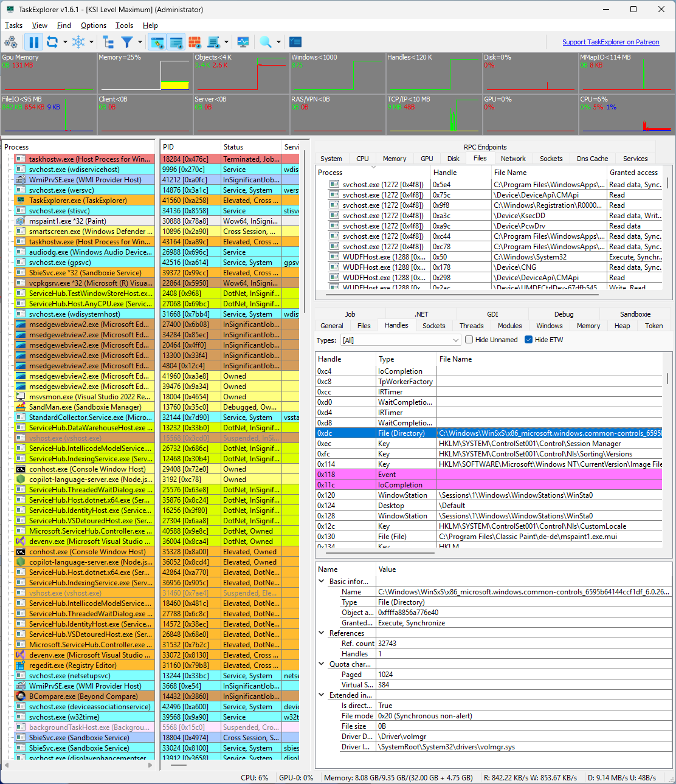The height and width of the screenshot is (784, 676).
Task: Switch to the Sandboxie tab
Action: click(634, 314)
